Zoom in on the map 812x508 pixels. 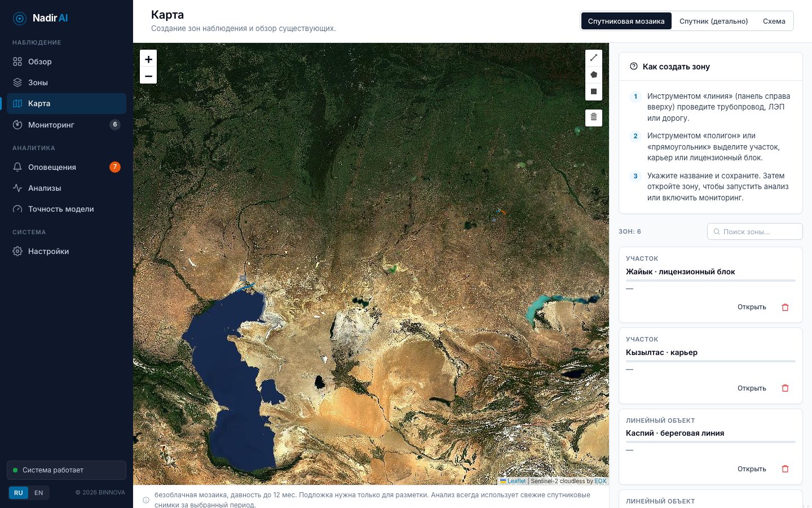pyautogui.click(x=148, y=59)
